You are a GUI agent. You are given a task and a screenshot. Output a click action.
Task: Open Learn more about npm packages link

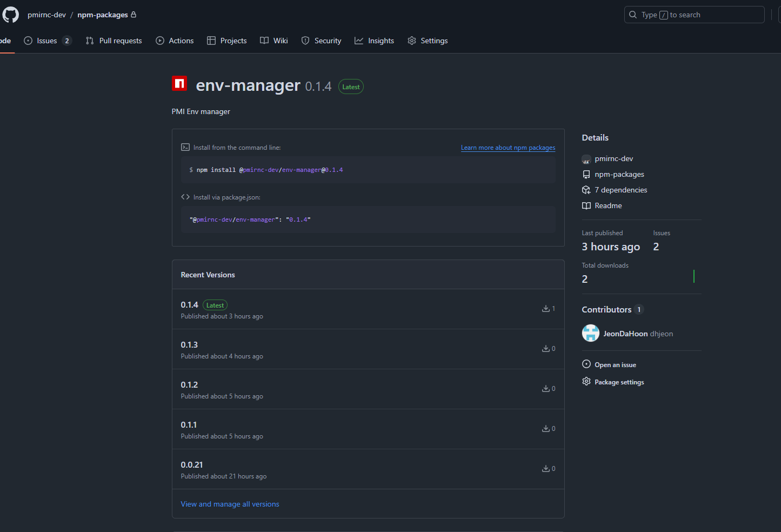pos(508,148)
